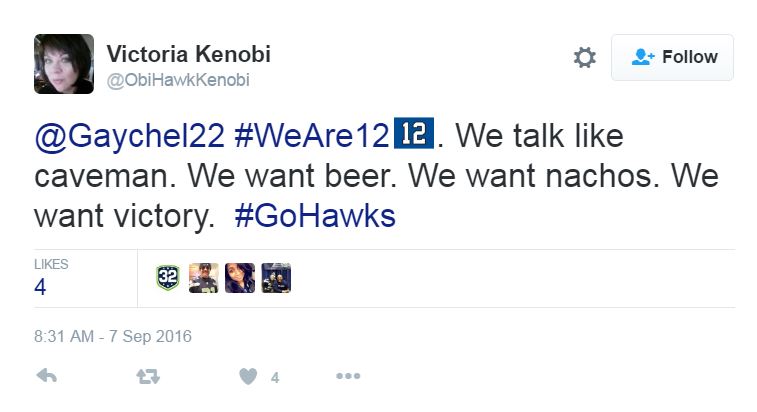Image resolution: width=757 pixels, height=412 pixels.
Task: Open liker avatar of woman's selfie
Action: [240, 278]
